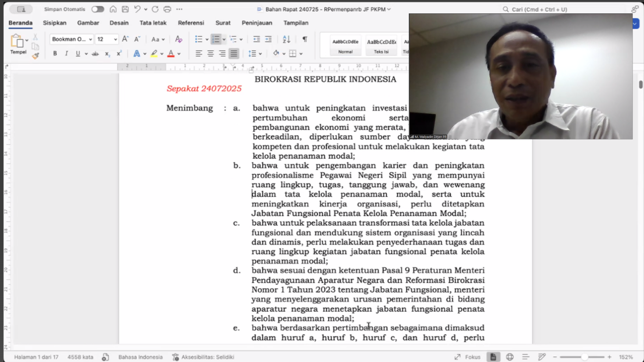644x362 pixels.
Task: Open the Referensi tab
Action: click(191, 23)
